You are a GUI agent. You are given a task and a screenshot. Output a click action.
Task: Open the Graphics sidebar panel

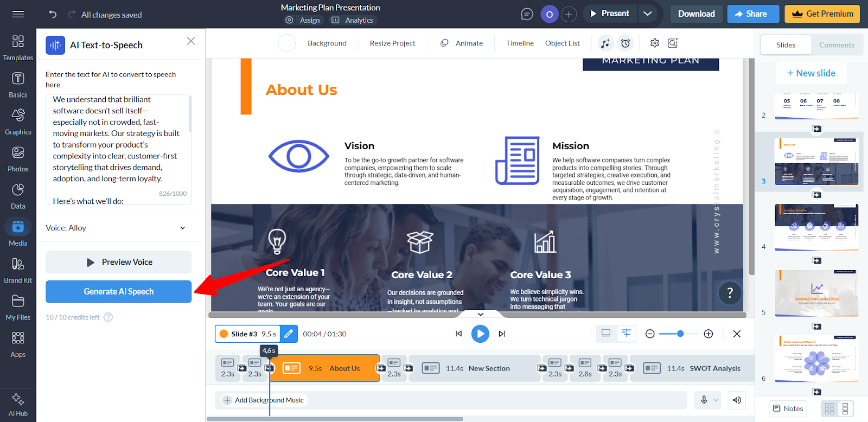pos(18,122)
